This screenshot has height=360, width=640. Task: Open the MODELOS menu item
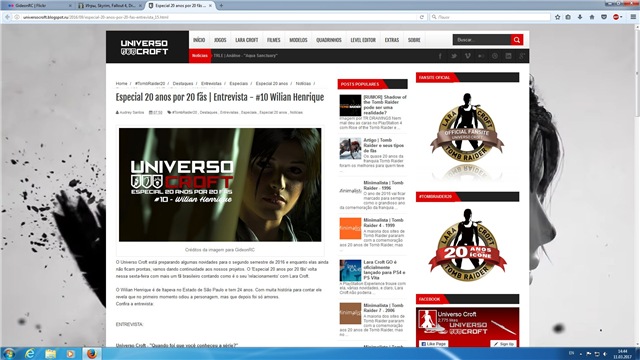click(x=298, y=40)
